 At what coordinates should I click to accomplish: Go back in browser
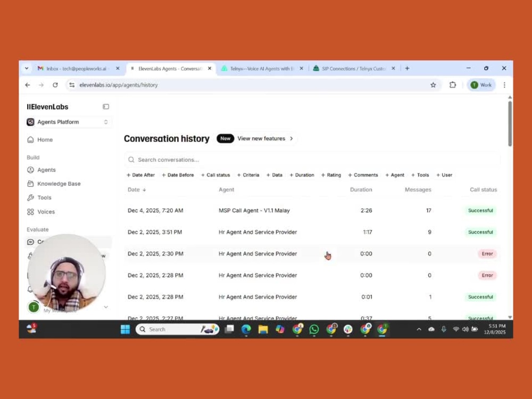click(x=28, y=85)
